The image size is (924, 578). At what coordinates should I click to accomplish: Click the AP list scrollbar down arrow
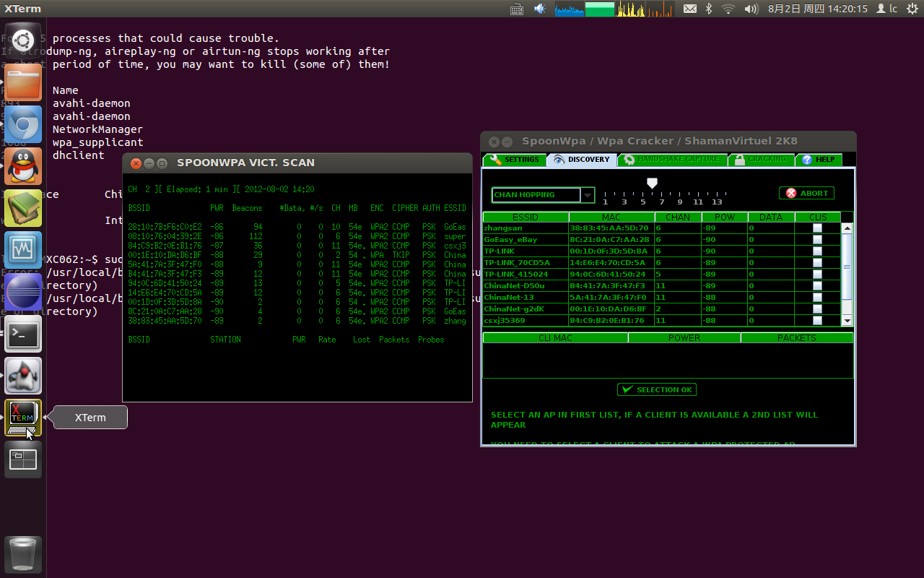(x=847, y=321)
